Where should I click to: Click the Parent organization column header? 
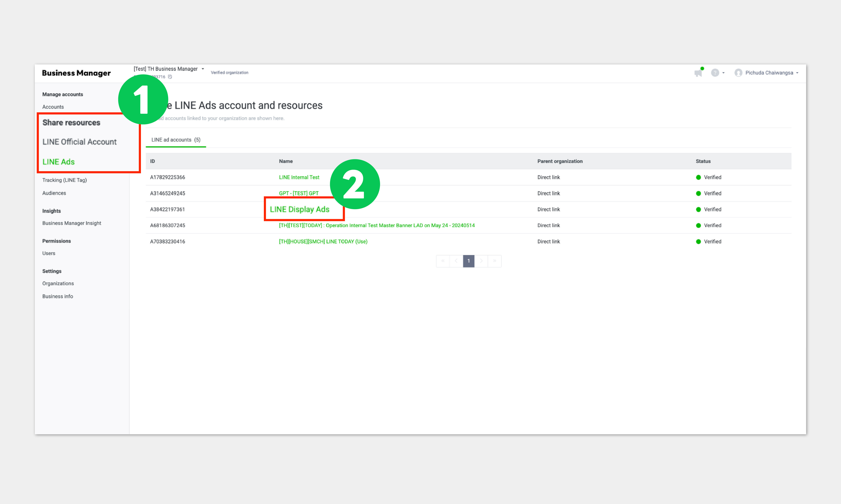pyautogui.click(x=560, y=161)
